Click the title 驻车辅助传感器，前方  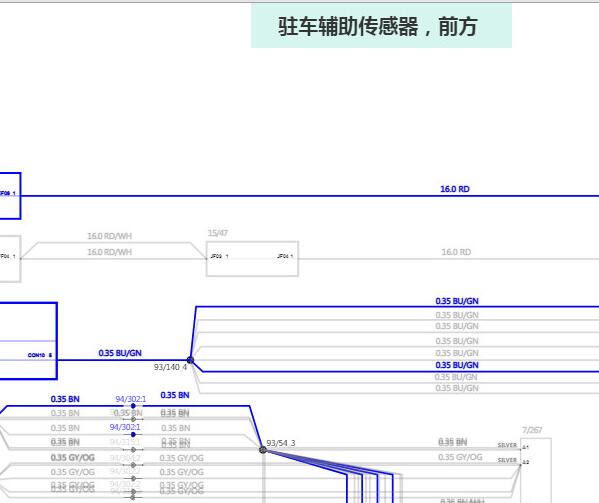pos(378,26)
